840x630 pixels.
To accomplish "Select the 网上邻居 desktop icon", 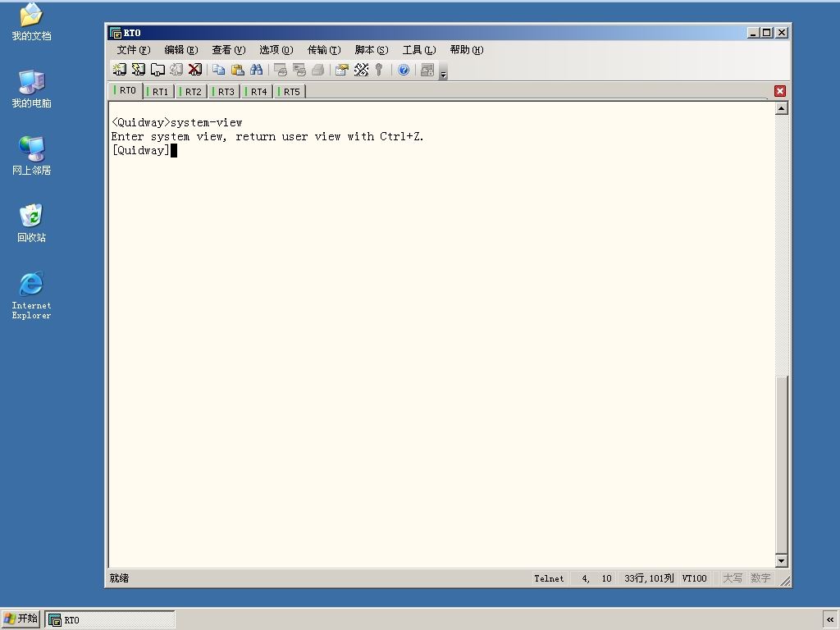I will tap(31, 156).
